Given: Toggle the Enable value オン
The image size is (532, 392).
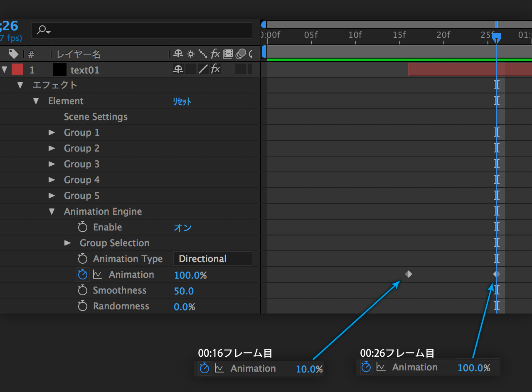Looking at the screenshot, I should [182, 228].
